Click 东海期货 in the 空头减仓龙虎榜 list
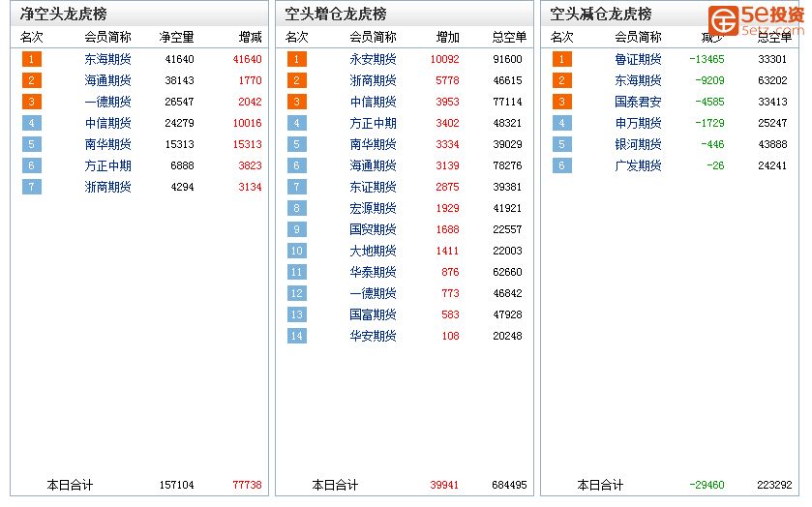Viewport: 812px width, 507px height. [638, 80]
